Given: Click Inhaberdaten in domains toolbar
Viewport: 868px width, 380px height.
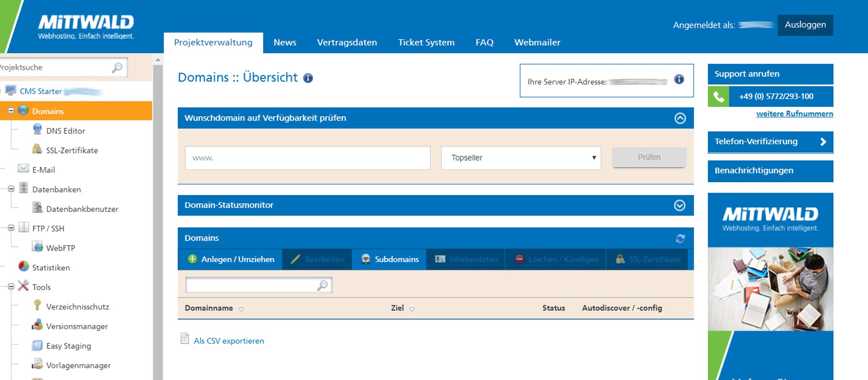Looking at the screenshot, I should pyautogui.click(x=466, y=259).
